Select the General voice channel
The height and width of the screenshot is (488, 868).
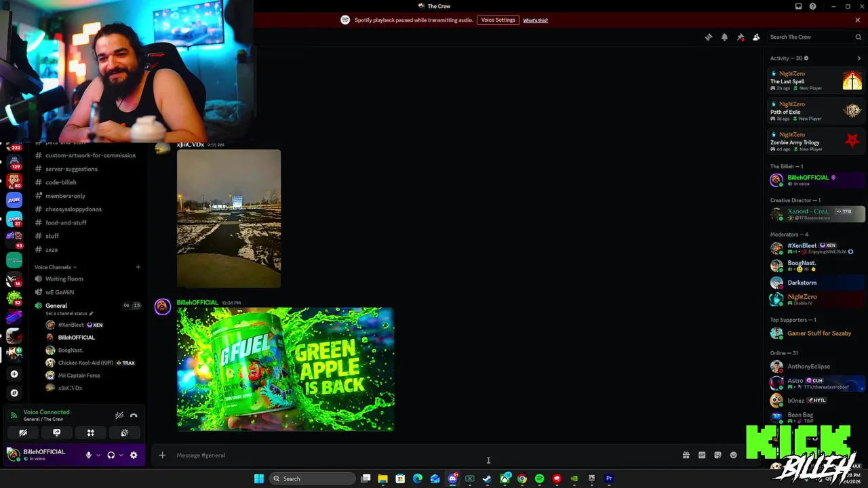(56, 306)
